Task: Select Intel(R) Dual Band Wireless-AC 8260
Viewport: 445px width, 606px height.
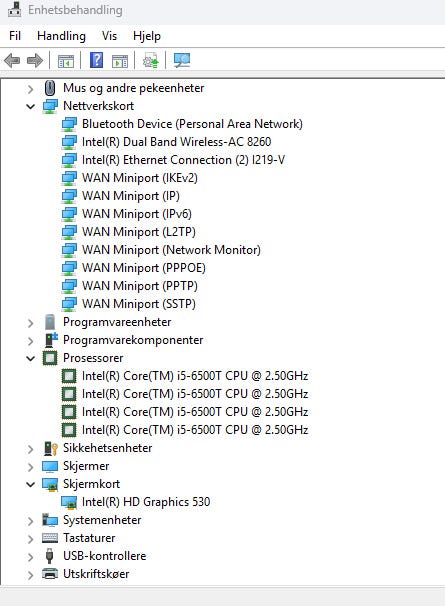Action: [x=177, y=142]
